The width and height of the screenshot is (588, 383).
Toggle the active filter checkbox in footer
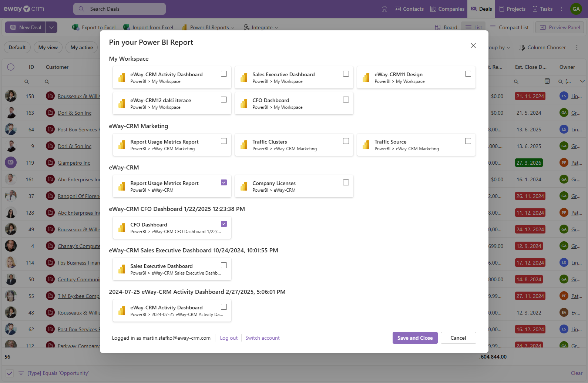click(10, 373)
